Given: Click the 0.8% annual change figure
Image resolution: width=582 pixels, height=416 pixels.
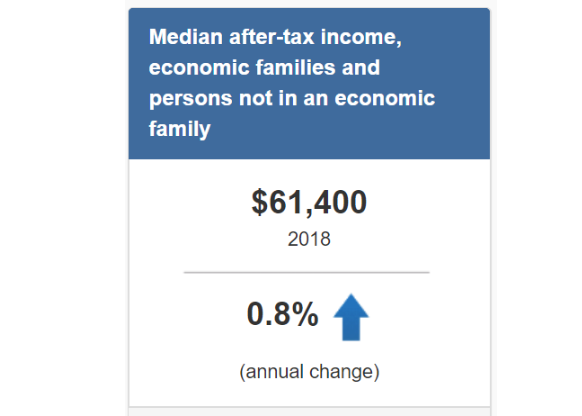Looking at the screenshot, I should tap(282, 314).
